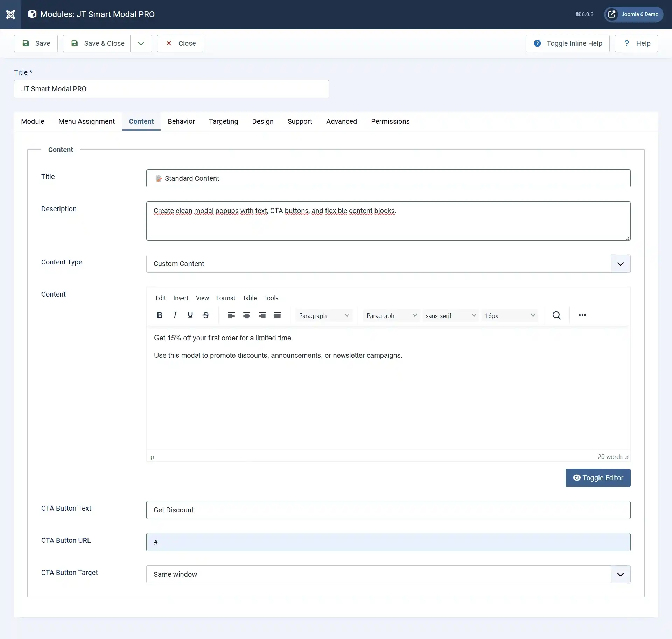Image resolution: width=672 pixels, height=639 pixels.
Task: Click Save & Close button
Action: (97, 43)
